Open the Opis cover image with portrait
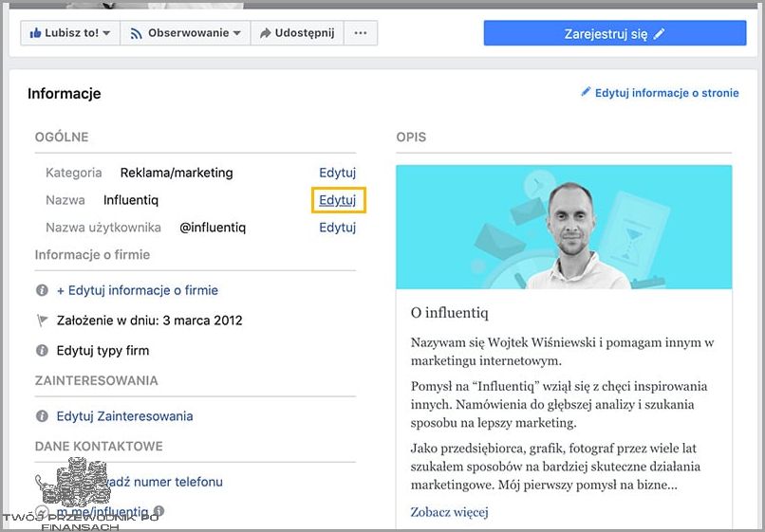The width and height of the screenshot is (765, 532). pyautogui.click(x=564, y=228)
